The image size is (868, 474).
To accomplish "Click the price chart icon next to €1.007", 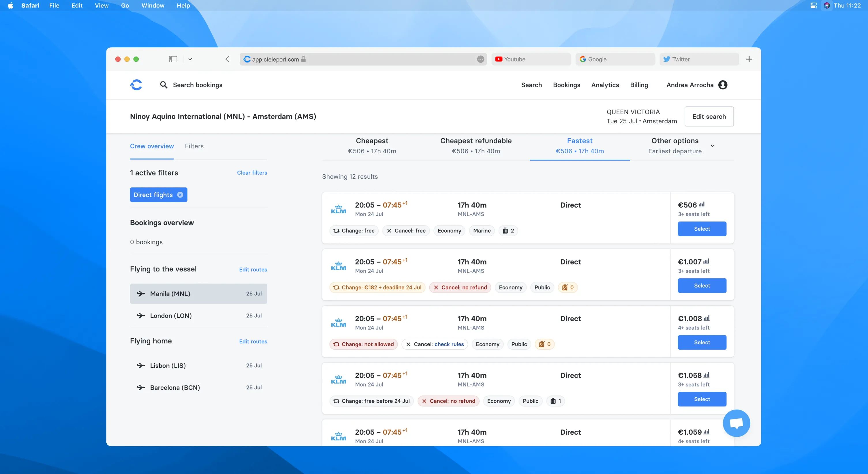I will [706, 262].
